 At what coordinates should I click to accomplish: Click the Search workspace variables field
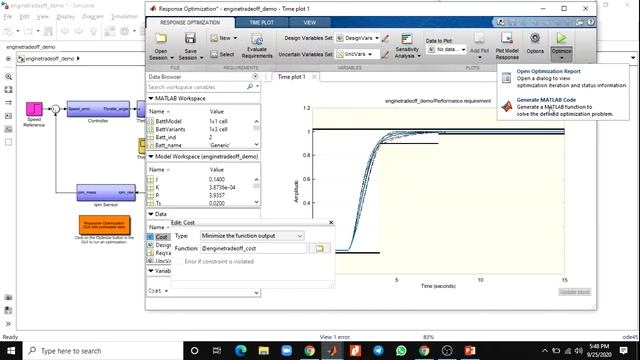click(x=196, y=87)
